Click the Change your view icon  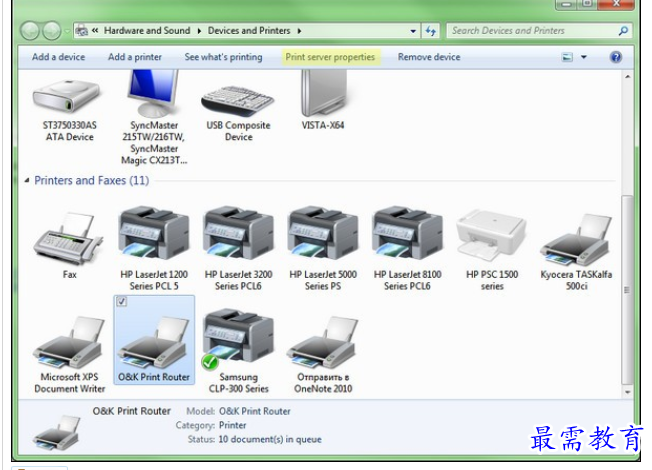point(567,57)
